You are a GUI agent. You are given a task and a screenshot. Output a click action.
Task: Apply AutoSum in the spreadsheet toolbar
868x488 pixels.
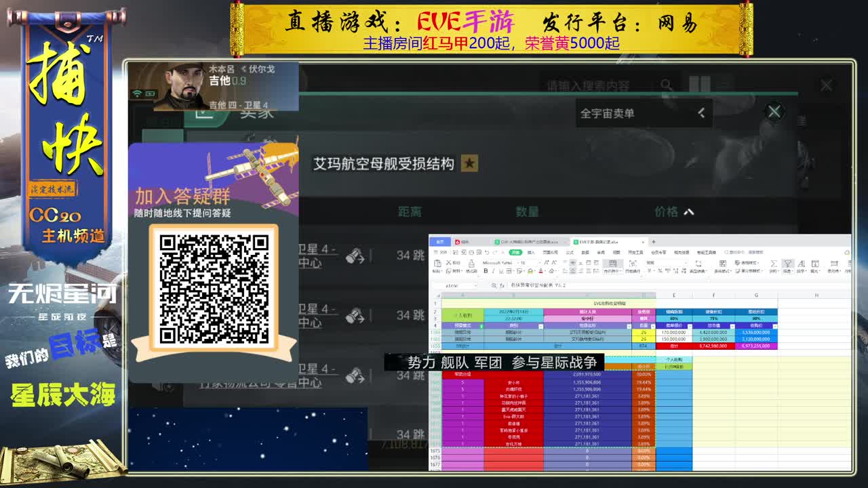(x=774, y=264)
